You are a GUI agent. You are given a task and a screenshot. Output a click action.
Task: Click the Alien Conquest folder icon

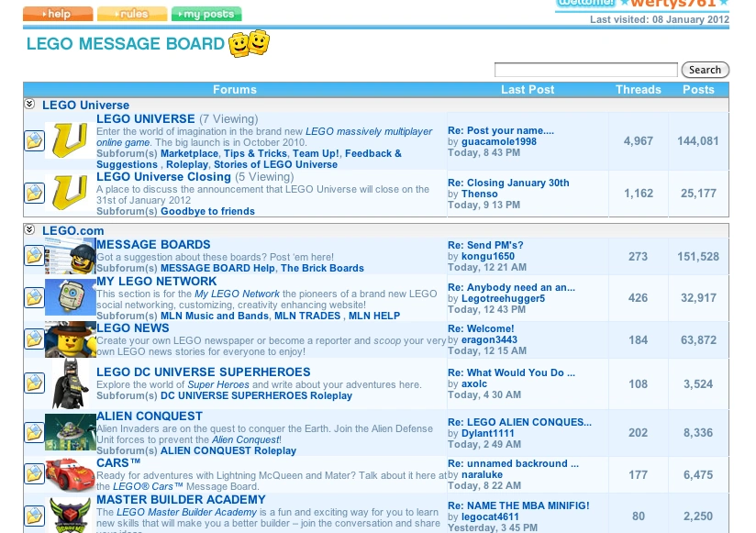click(34, 432)
